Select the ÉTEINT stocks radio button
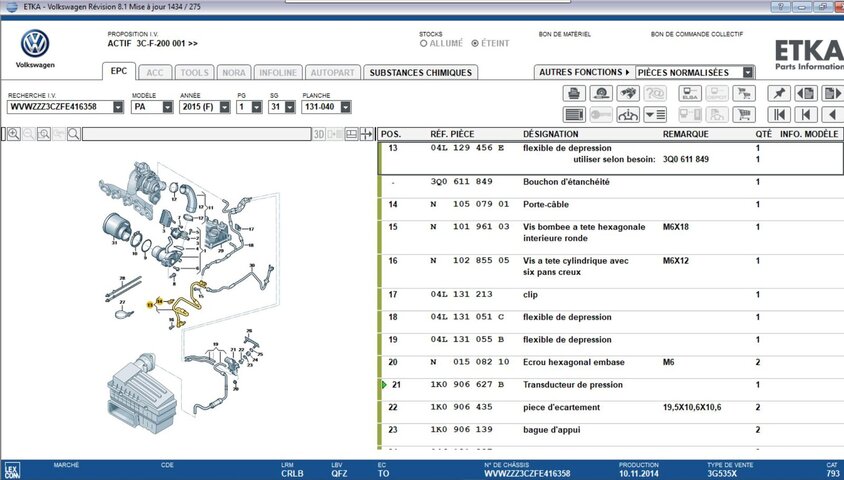Image resolution: width=844 pixels, height=480 pixels. tap(475, 44)
